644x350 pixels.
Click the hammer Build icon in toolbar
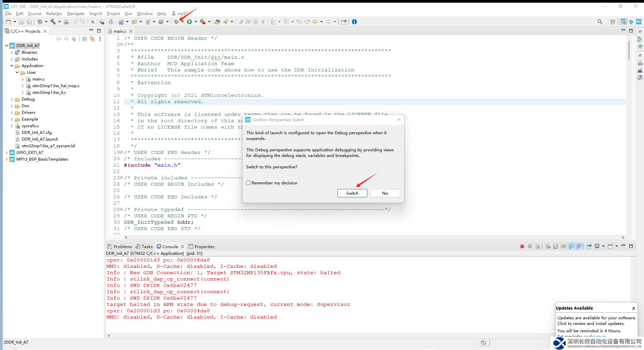[x=53, y=22]
